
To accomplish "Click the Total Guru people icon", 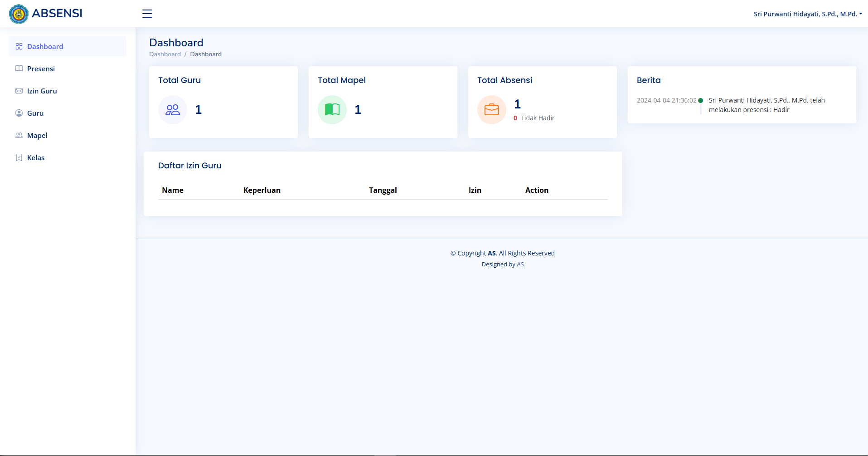I will pyautogui.click(x=173, y=110).
